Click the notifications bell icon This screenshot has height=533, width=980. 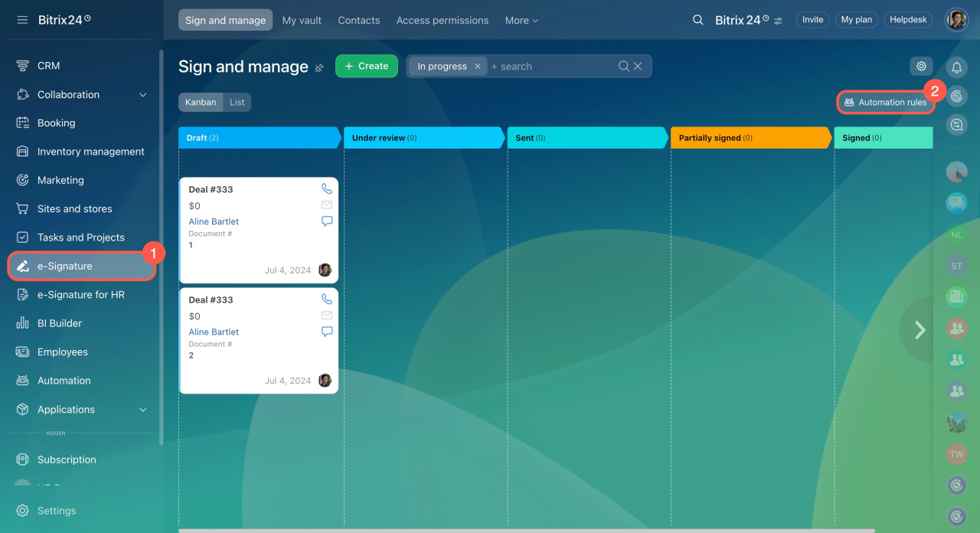956,67
